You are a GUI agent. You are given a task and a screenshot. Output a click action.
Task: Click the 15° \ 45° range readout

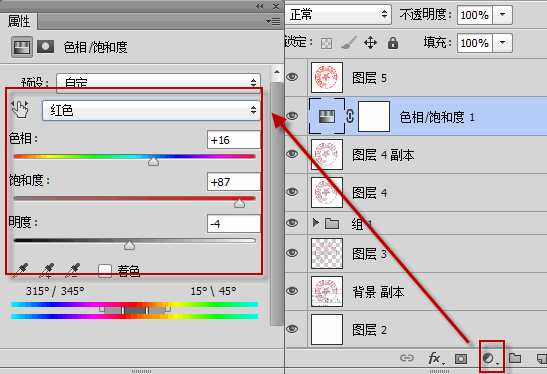[x=213, y=291]
